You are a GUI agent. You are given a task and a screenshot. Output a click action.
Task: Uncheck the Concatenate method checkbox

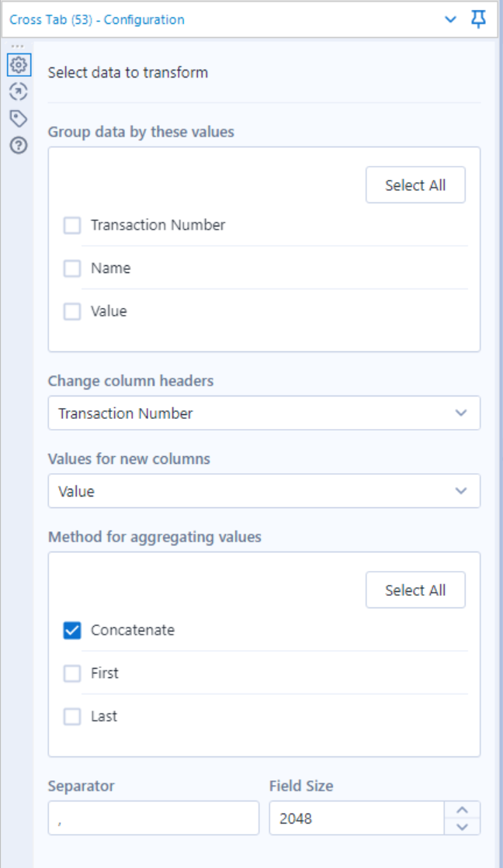coord(72,631)
